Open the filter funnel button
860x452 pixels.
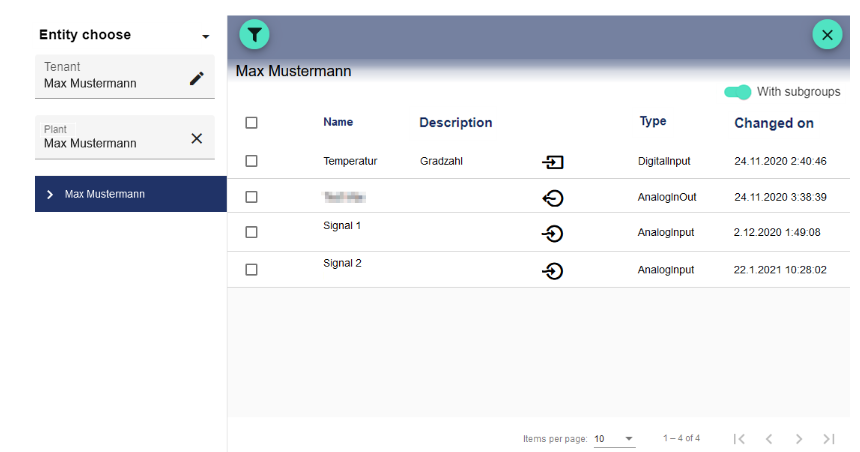254,35
